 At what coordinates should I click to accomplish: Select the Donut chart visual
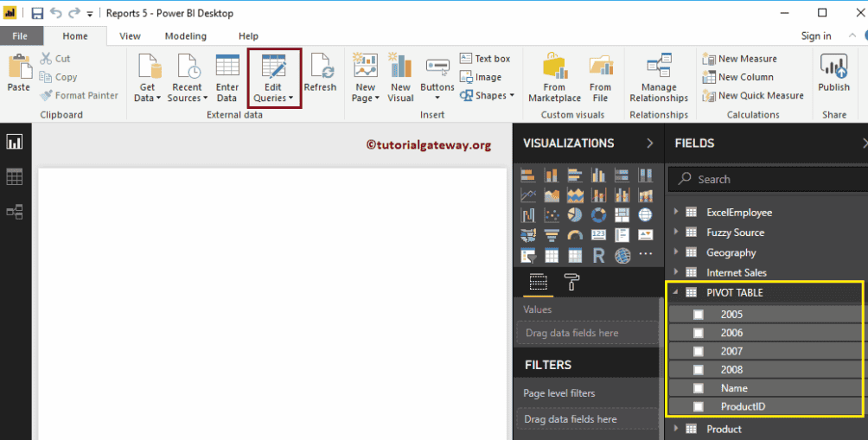click(598, 214)
